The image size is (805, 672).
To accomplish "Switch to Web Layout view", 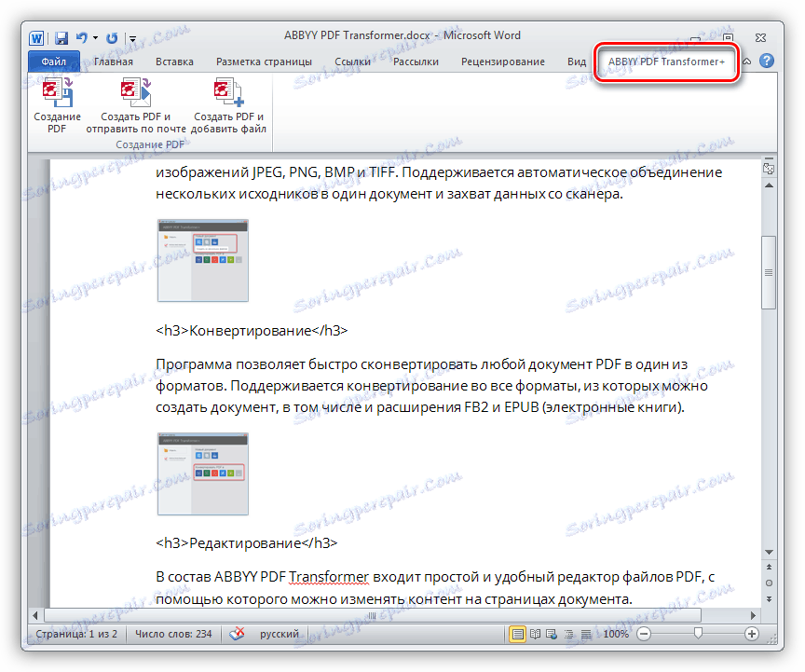I will [552, 635].
